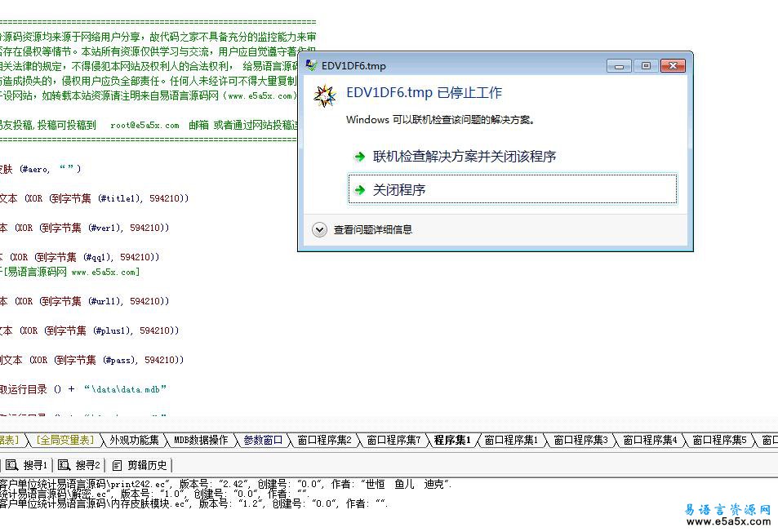
Task: Open the 搜寻1 output tab
Action: (27, 465)
